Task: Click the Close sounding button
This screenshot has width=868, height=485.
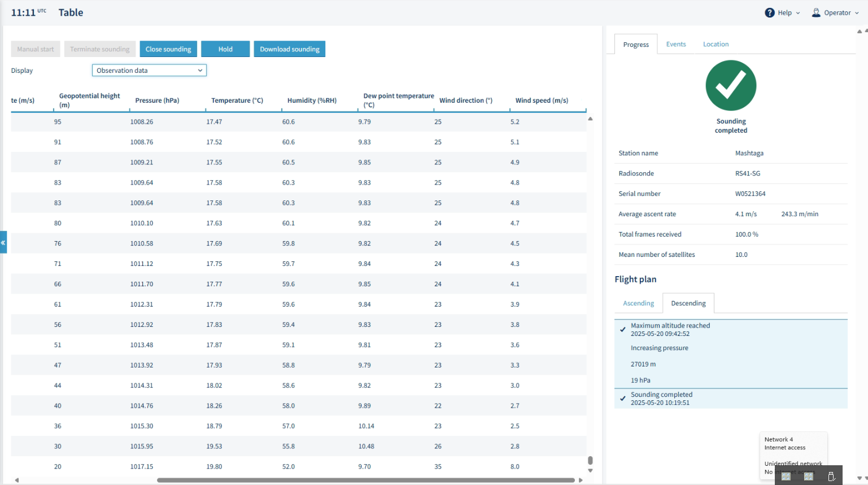Action: tap(168, 49)
